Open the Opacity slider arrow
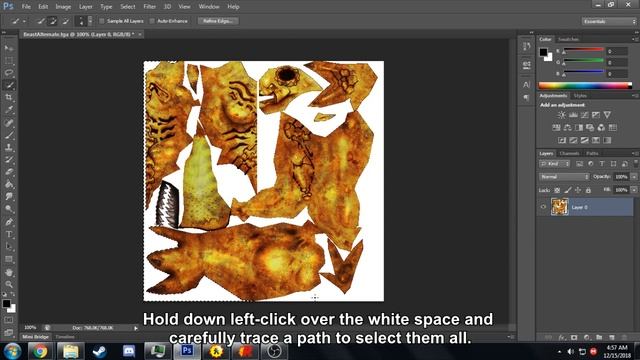 [634, 177]
